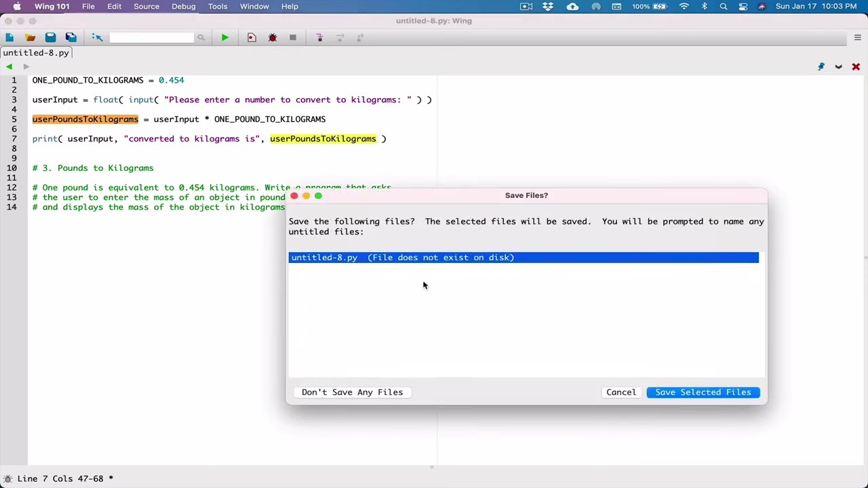
Task: Open the editor tab options chevron
Action: click(839, 66)
